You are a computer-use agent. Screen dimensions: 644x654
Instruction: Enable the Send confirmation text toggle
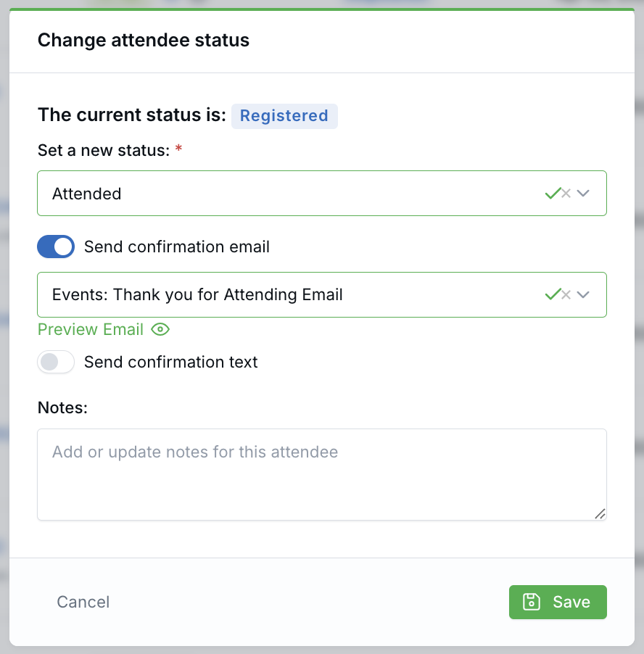click(56, 362)
